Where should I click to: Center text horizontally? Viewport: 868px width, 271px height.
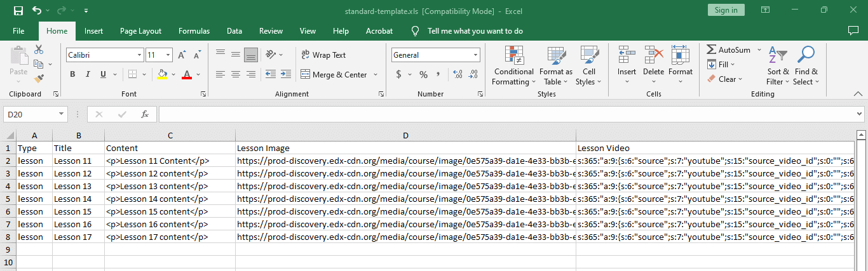(x=236, y=75)
